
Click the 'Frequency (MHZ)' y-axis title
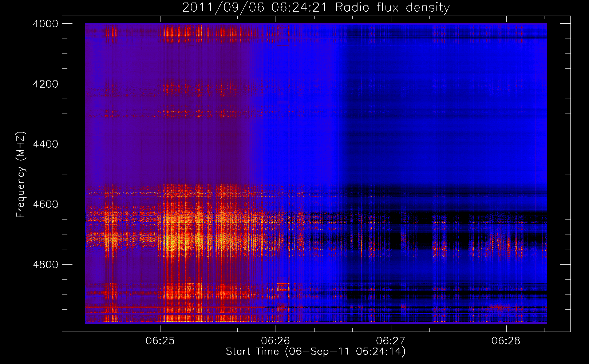coord(21,175)
